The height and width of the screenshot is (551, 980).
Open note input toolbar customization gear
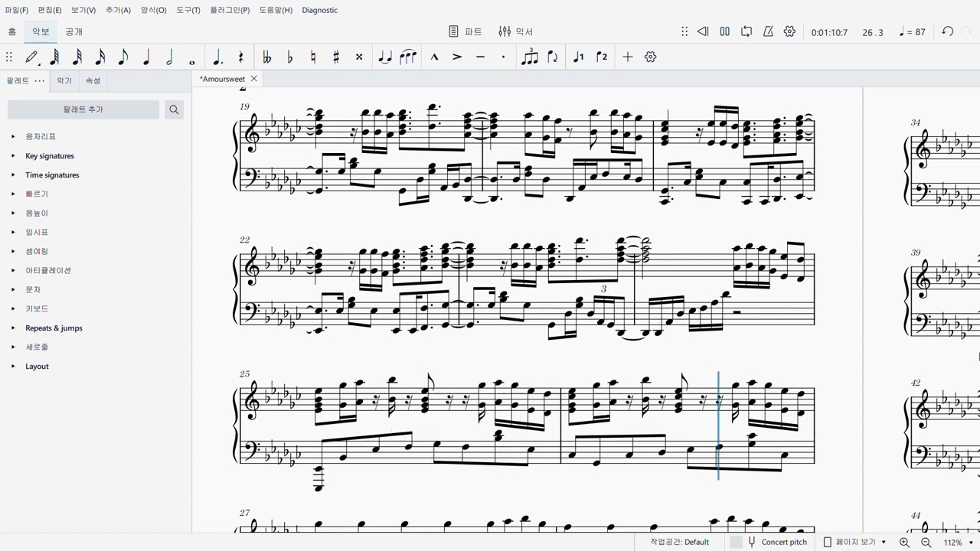click(x=650, y=57)
